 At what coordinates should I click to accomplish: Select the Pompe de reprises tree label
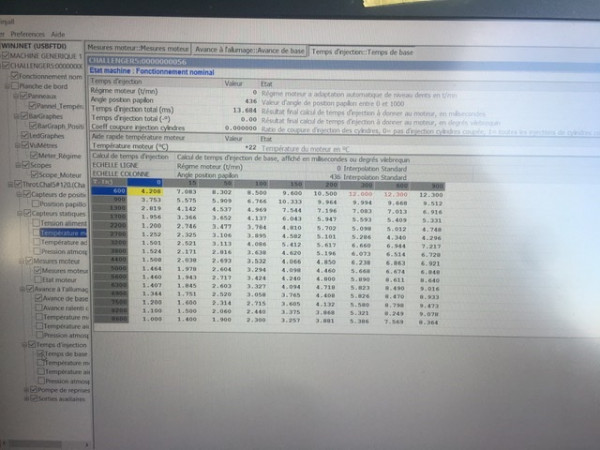coord(64,390)
